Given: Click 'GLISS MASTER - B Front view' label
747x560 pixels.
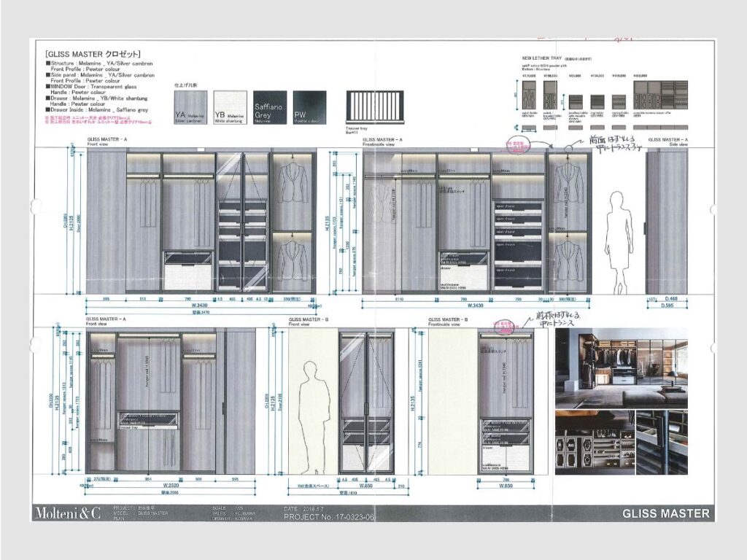Looking at the screenshot, I should coord(308,322).
